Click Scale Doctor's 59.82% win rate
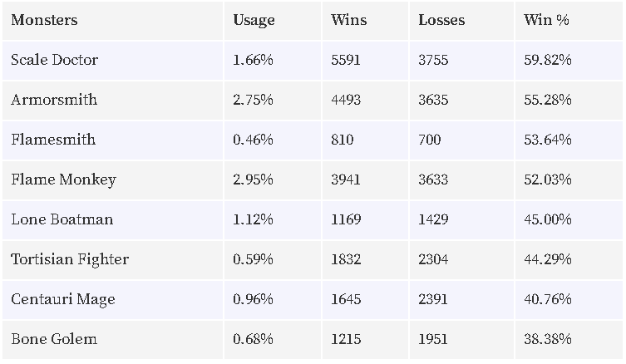The height and width of the screenshot is (364, 626). pyautogui.click(x=547, y=60)
